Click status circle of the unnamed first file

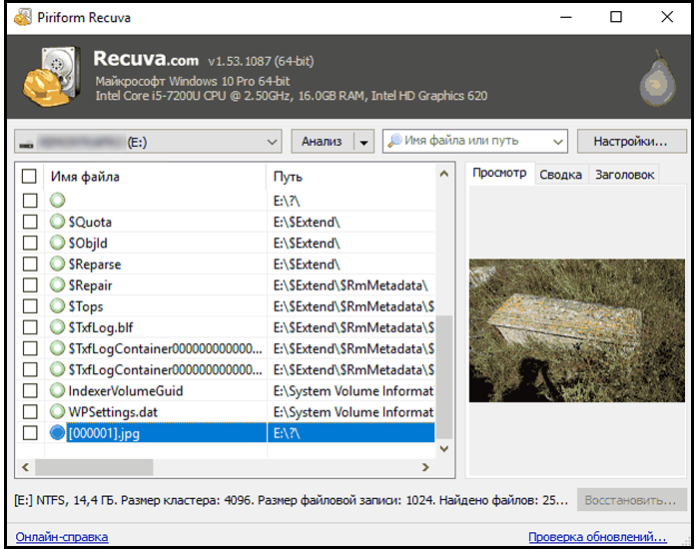coord(58,201)
